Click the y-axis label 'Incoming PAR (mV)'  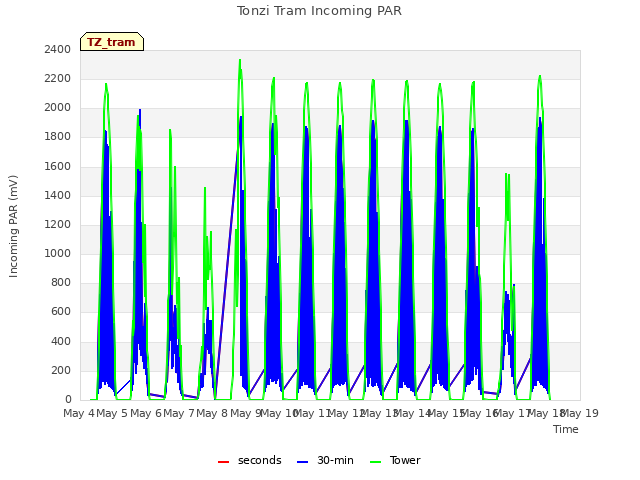point(13,227)
